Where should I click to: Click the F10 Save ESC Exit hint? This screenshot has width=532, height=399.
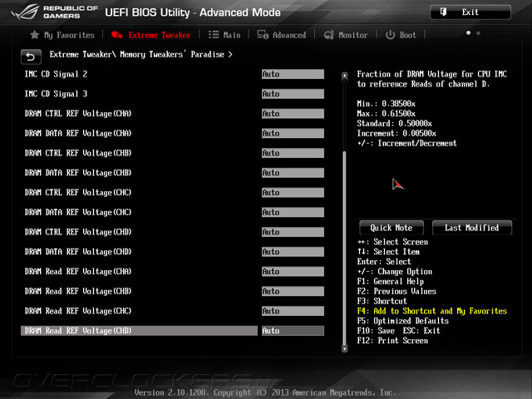(x=399, y=331)
